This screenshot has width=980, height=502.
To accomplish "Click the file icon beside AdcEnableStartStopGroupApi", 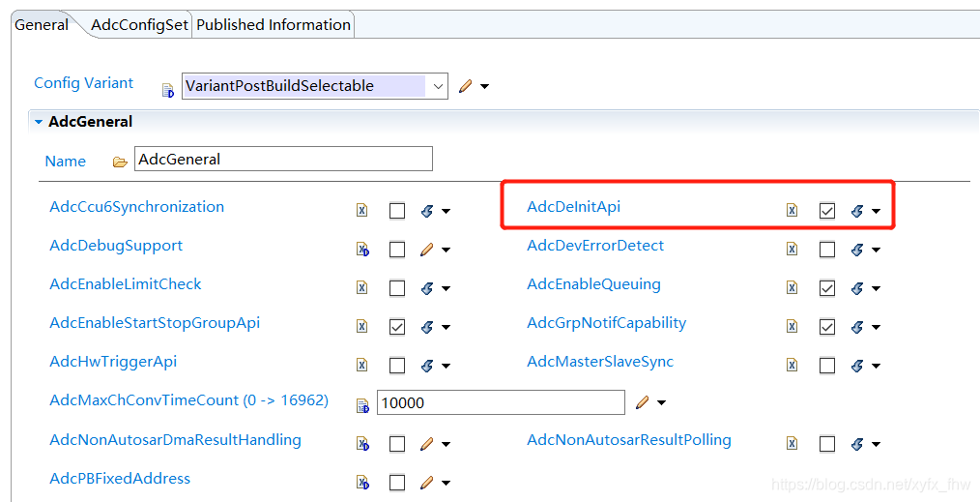I will pyautogui.click(x=361, y=327).
